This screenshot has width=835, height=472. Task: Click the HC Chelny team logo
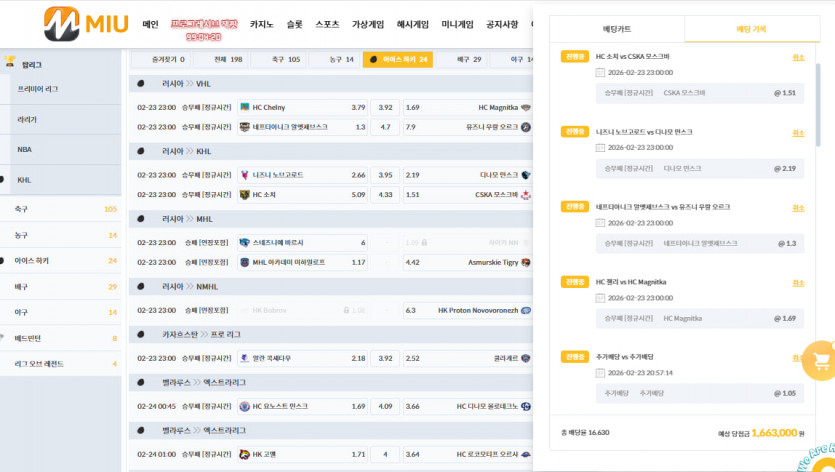click(244, 107)
